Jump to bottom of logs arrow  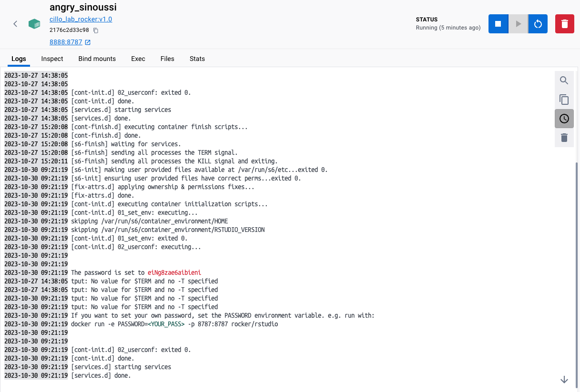pyautogui.click(x=564, y=380)
